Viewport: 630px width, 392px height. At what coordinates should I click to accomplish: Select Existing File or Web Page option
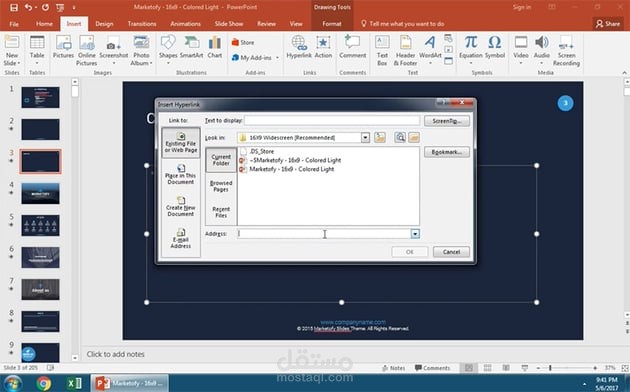pos(181,143)
